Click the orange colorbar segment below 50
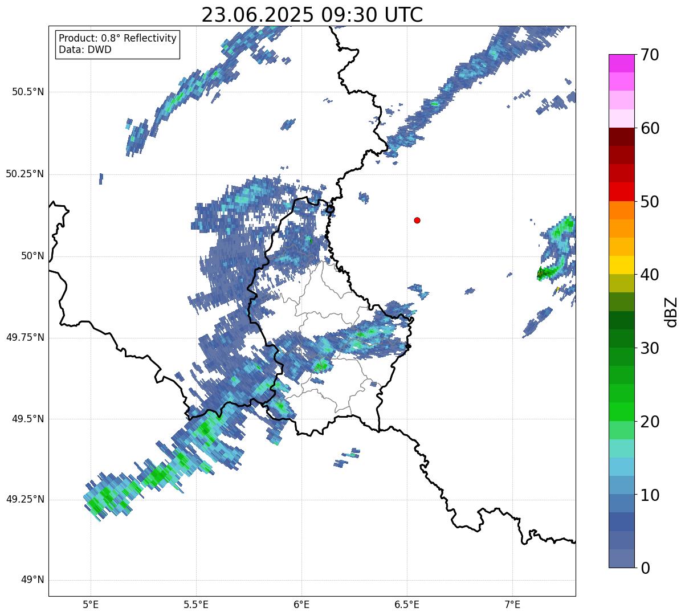Screen dimensions: 685x616 (621, 210)
